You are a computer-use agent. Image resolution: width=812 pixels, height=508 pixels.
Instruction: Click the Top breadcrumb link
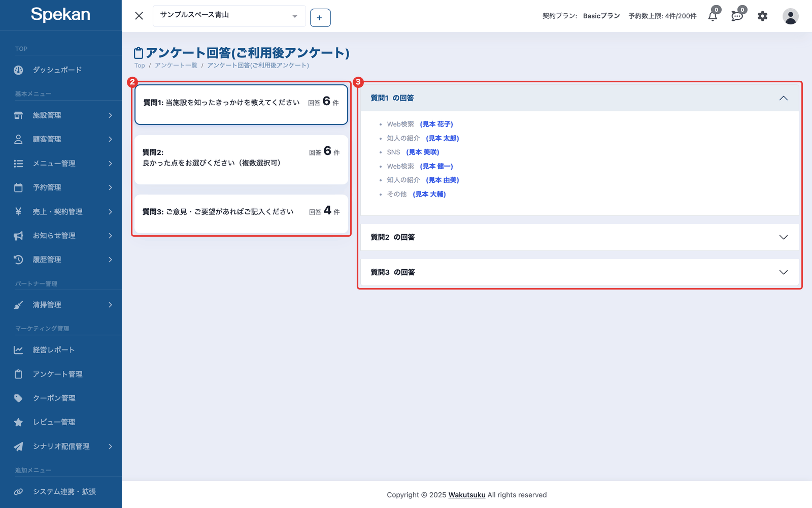coord(140,66)
